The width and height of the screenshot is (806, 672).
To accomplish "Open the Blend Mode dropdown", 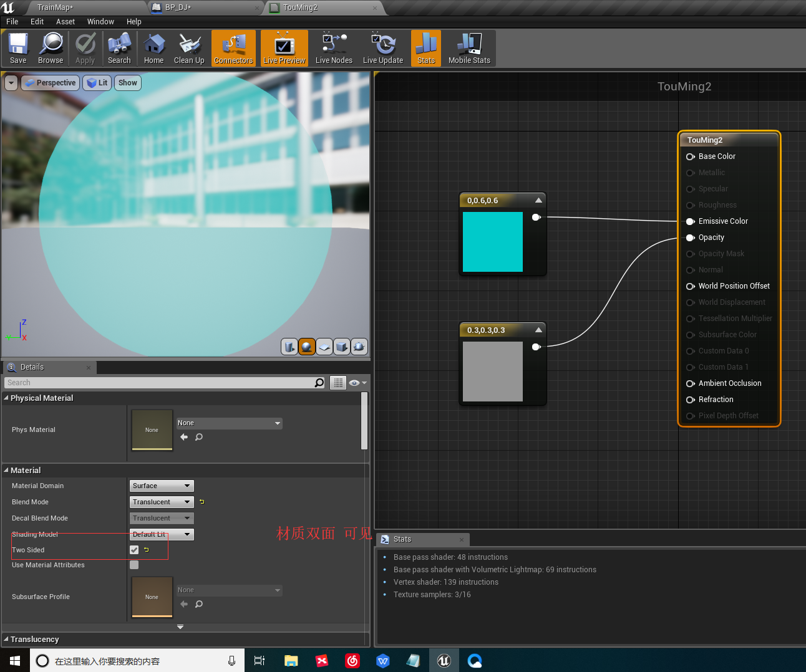I will tap(161, 502).
